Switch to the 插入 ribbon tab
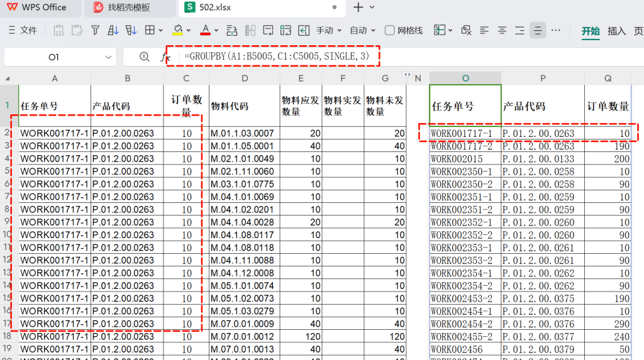Image resolution: width=644 pixels, height=360 pixels. (616, 31)
